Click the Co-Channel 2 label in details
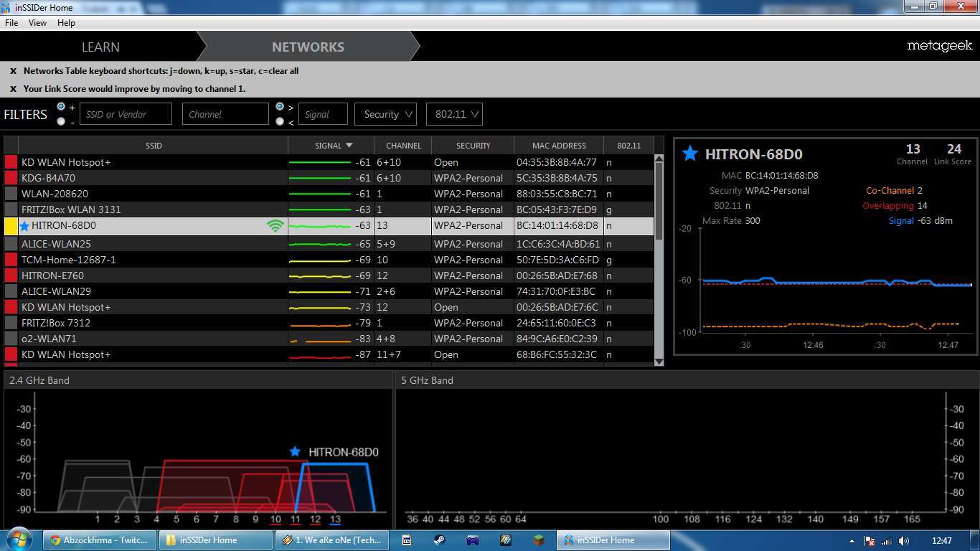The width and height of the screenshot is (980, 551). [894, 191]
